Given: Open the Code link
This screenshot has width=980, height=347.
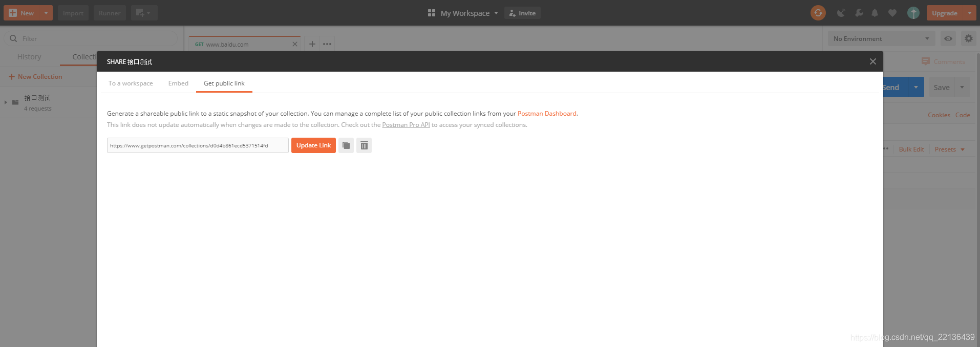Looking at the screenshot, I should coord(963,115).
